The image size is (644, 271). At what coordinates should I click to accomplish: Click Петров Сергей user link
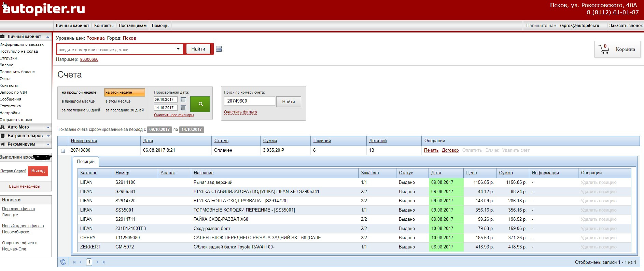[13, 171]
